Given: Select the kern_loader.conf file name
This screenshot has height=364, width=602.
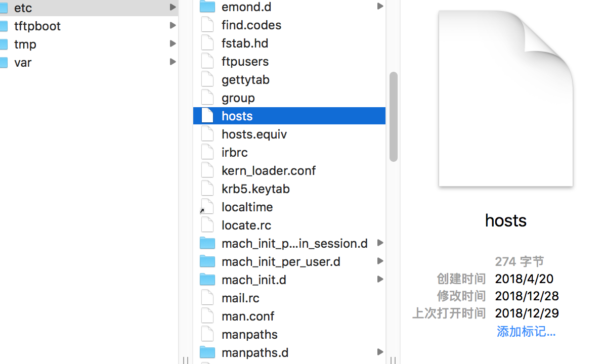Looking at the screenshot, I should tap(269, 171).
